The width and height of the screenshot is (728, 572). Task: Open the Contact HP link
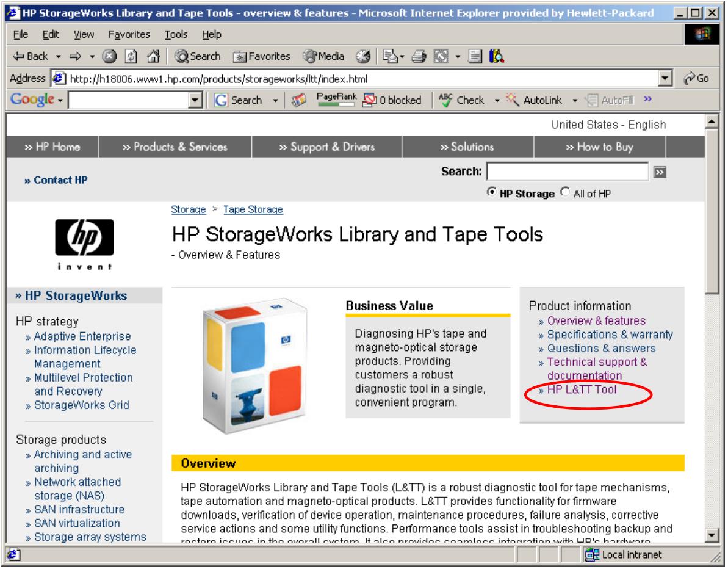coord(60,180)
